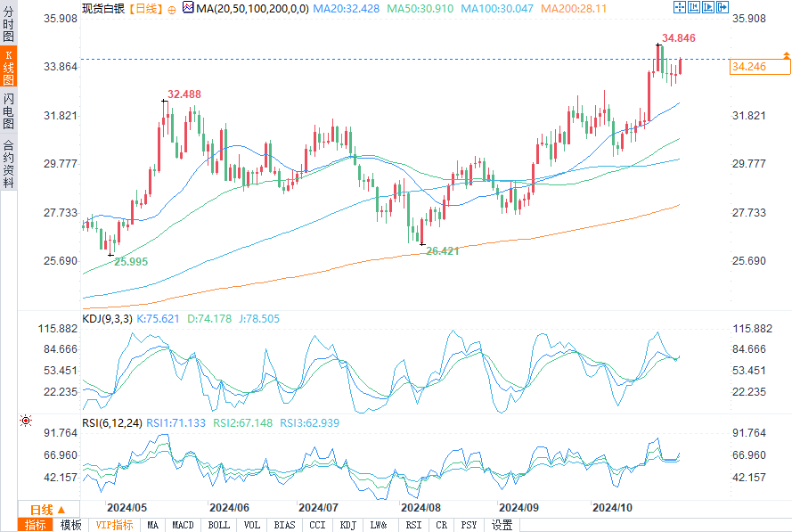Enable the VOL indicator

point(252,525)
